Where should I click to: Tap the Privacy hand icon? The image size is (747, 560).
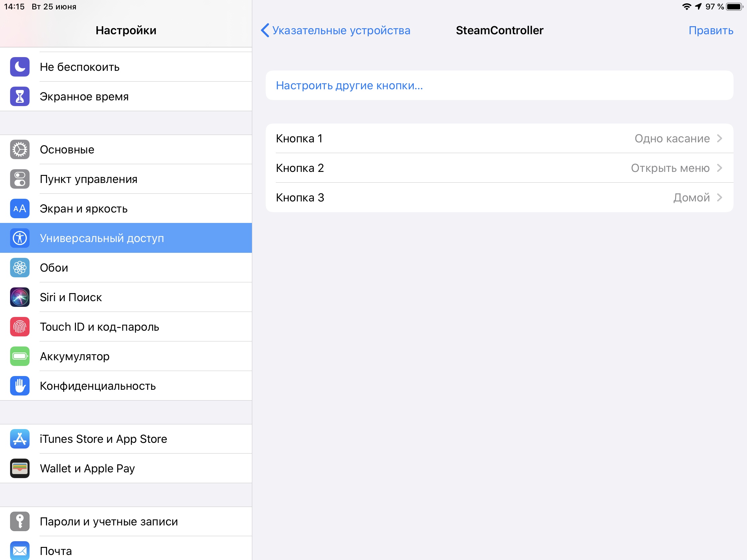click(x=19, y=386)
